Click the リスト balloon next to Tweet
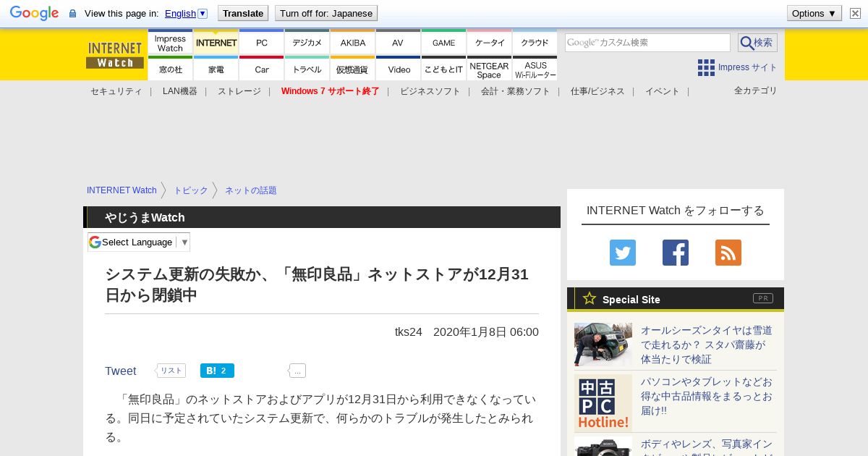 [x=171, y=371]
